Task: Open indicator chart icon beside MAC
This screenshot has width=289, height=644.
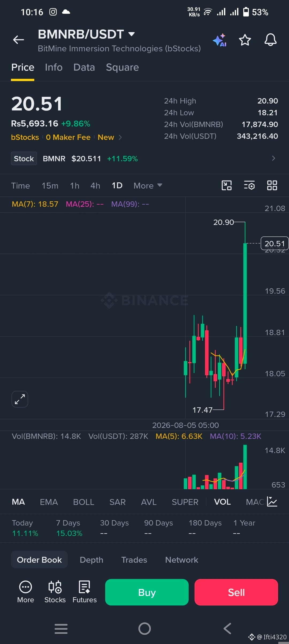Action: coord(272,502)
